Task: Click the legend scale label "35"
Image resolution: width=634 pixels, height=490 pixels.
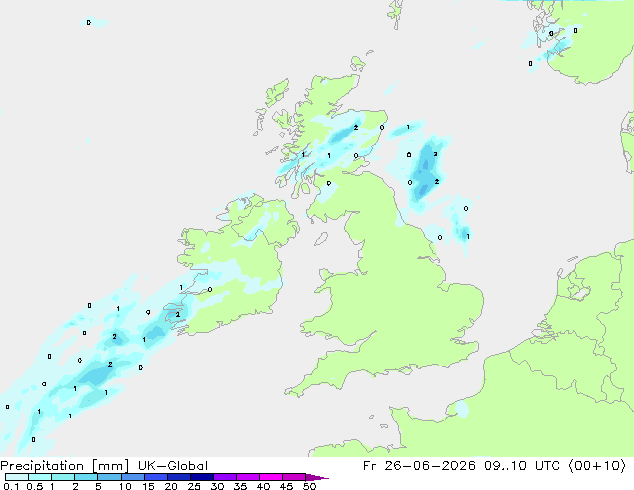Action: pos(240,486)
